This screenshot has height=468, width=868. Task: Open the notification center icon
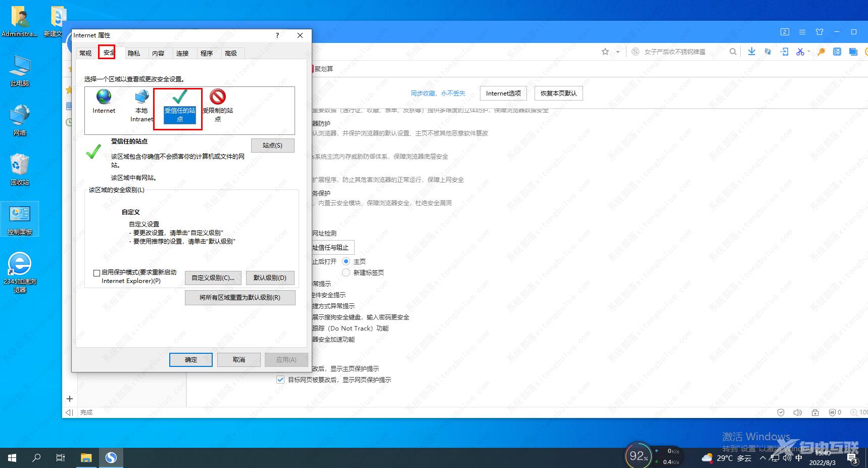click(852, 459)
